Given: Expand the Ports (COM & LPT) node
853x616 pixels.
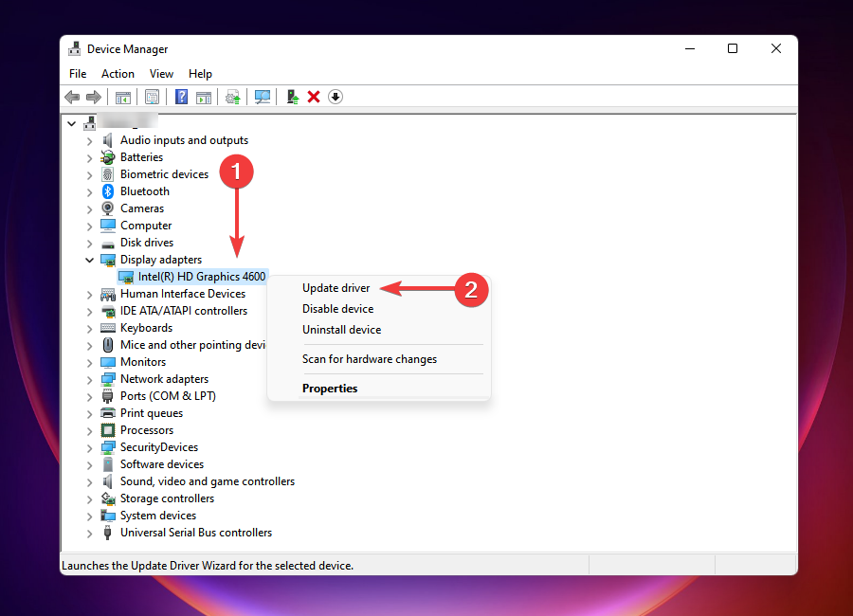Looking at the screenshot, I should (90, 397).
